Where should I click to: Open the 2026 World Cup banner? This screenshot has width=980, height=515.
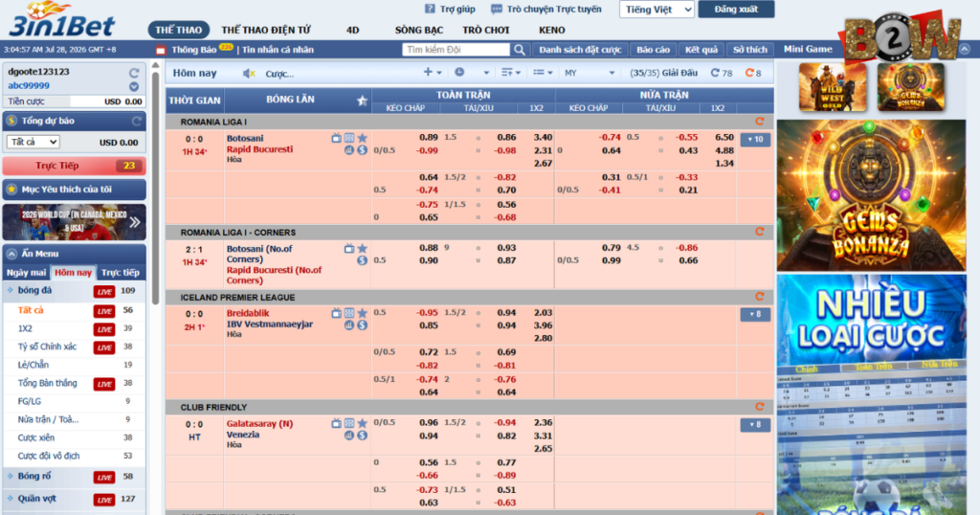tap(74, 222)
